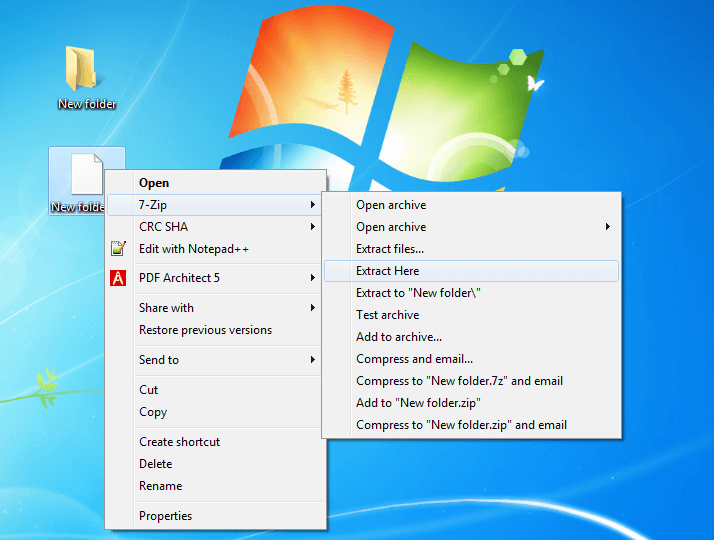Open the CRC SHA menu entry
Image resolution: width=714 pixels, height=540 pixels.
(216, 227)
